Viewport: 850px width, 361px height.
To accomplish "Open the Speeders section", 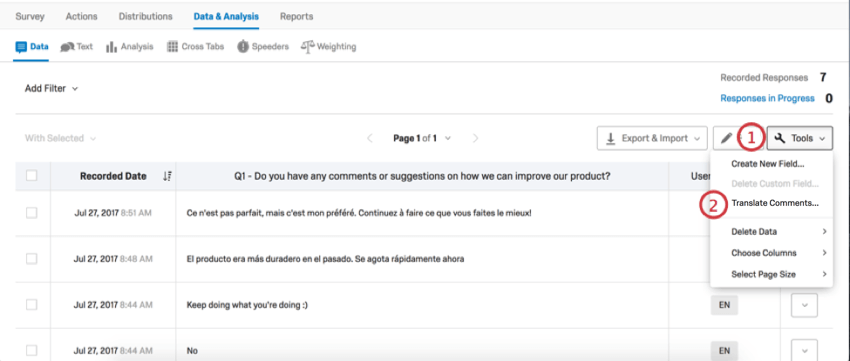I will [x=263, y=47].
